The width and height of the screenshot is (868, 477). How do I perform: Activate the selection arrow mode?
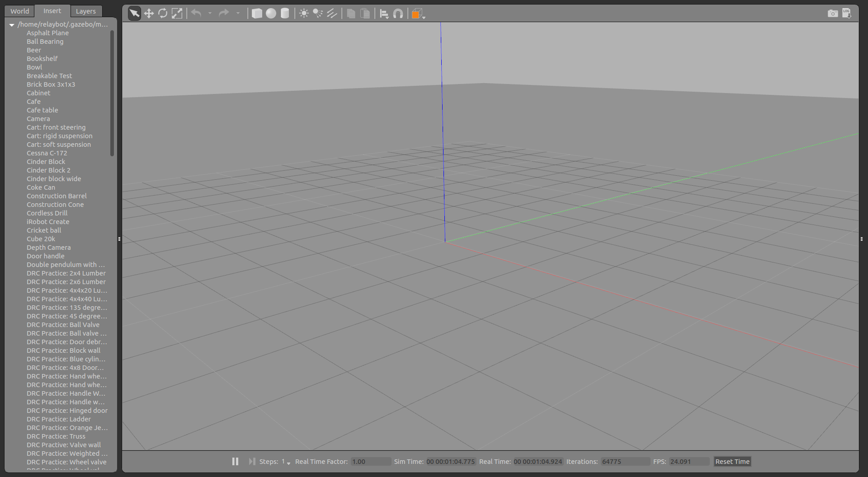coord(134,14)
